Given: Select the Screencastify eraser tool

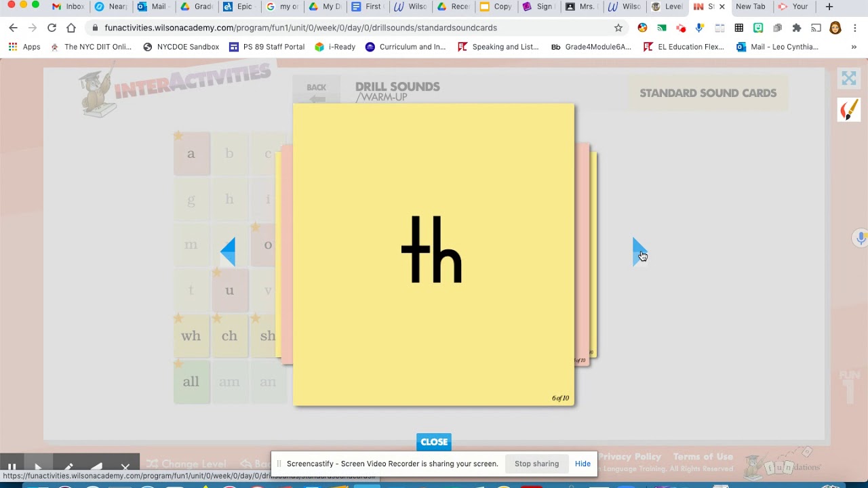Looking at the screenshot, I should click(97, 468).
